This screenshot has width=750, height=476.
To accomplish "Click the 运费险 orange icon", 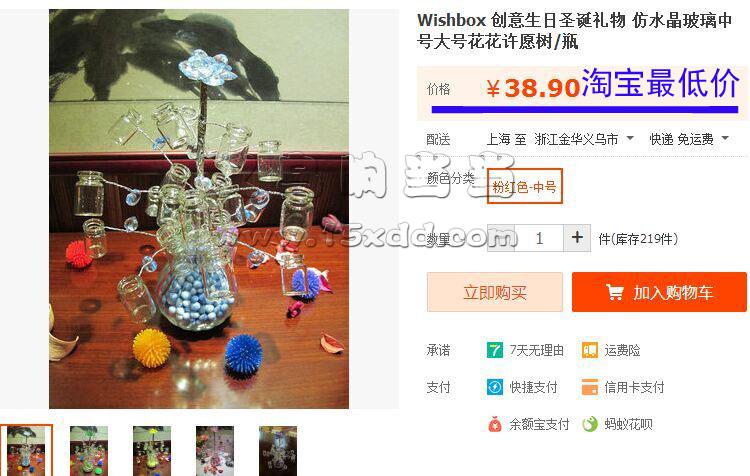I will click(x=590, y=350).
